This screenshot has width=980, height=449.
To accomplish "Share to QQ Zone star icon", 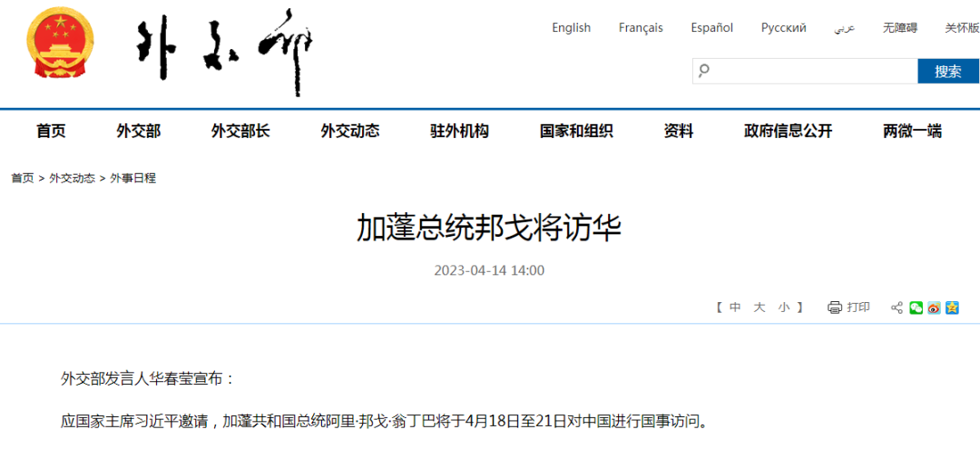I will [x=952, y=307].
